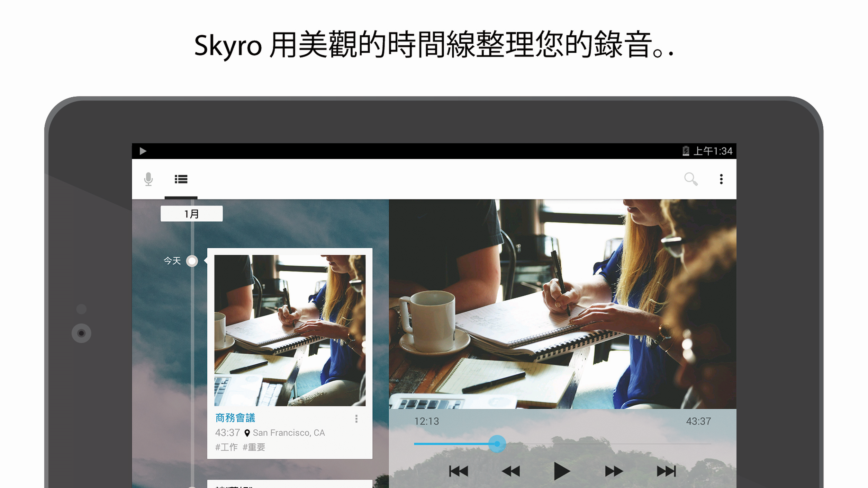Open the microphone recording tab
868x488 pixels.
pyautogui.click(x=148, y=179)
